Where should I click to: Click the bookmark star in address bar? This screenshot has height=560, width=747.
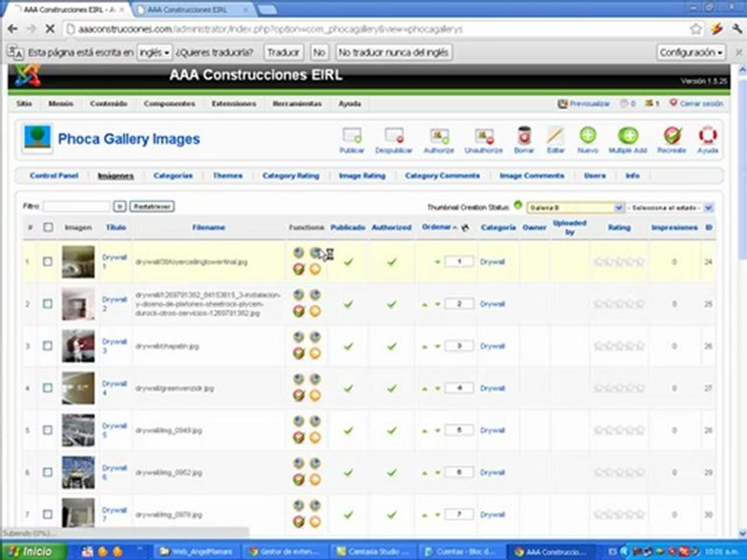coord(696,29)
